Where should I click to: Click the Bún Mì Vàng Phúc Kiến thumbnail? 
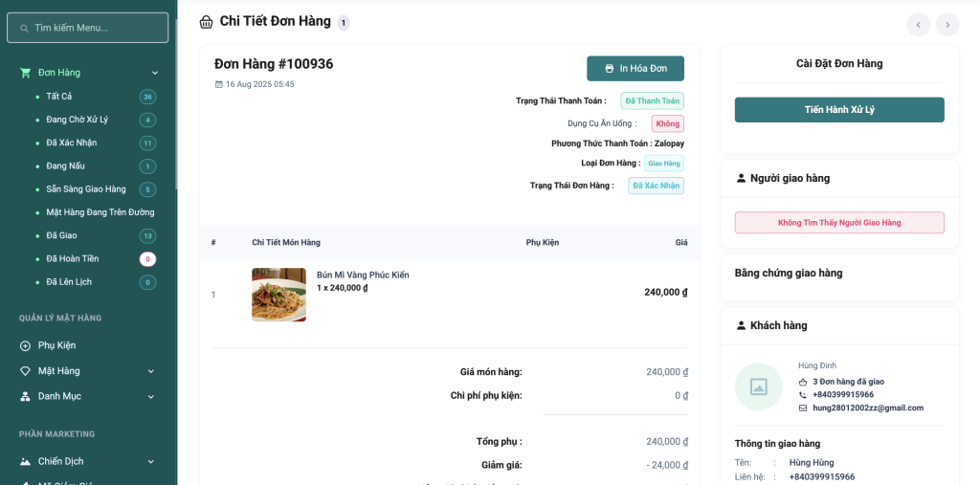(278, 295)
